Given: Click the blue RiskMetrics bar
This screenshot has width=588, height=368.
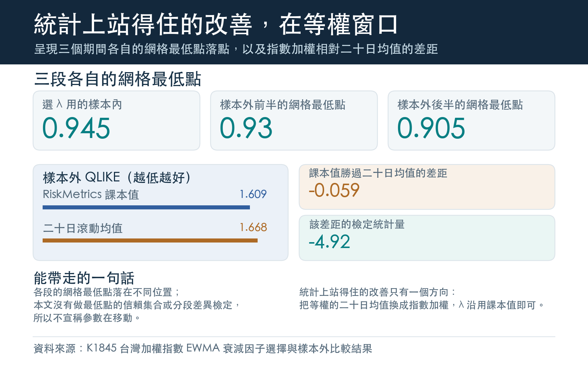Looking at the screenshot, I should pyautogui.click(x=146, y=208).
